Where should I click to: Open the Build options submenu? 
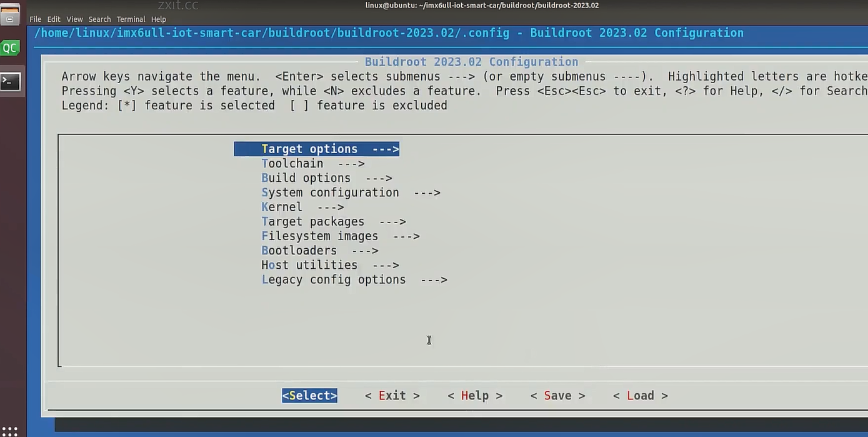pos(326,178)
